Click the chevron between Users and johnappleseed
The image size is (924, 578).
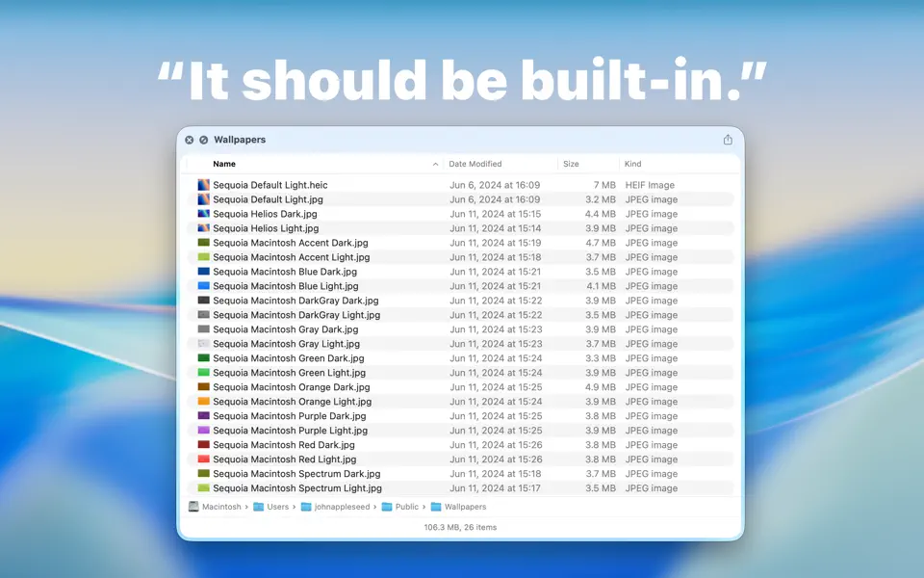tap(293, 507)
